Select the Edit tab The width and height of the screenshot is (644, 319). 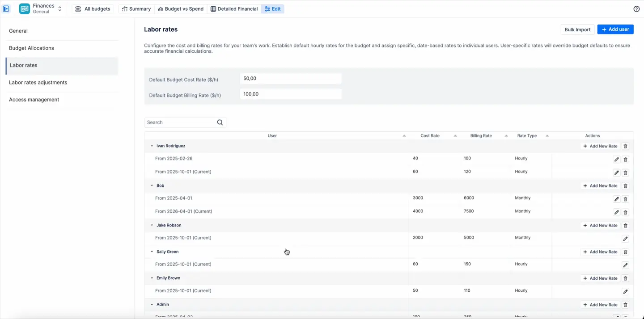[x=273, y=9]
